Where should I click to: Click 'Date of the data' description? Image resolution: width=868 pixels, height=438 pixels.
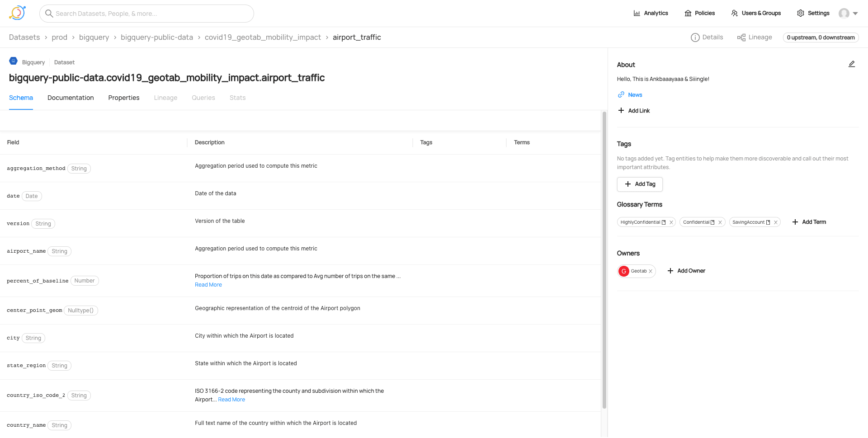216,193
